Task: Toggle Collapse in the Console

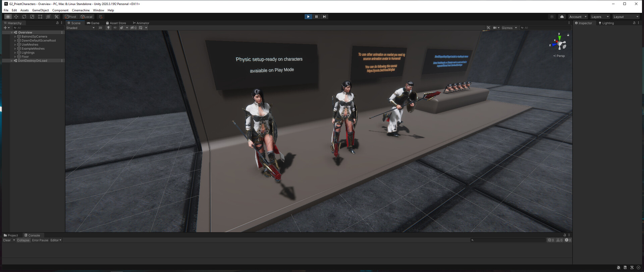Action: tap(23, 240)
